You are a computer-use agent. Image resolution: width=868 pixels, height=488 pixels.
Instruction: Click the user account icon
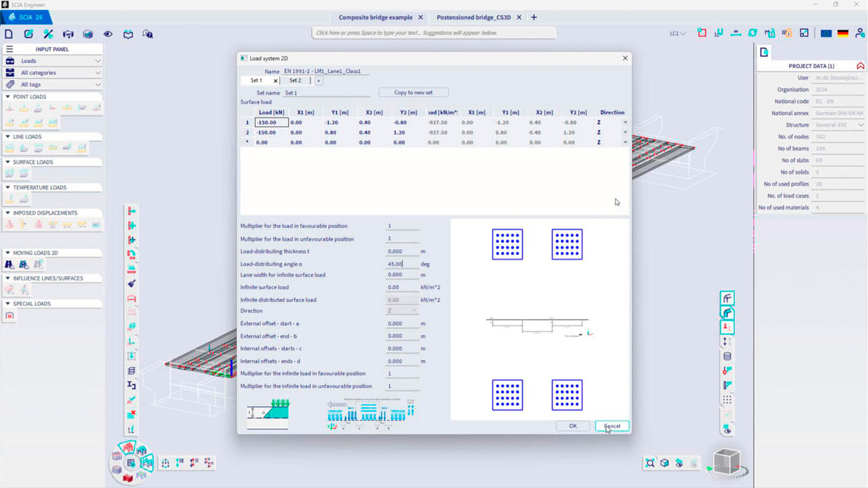click(860, 34)
